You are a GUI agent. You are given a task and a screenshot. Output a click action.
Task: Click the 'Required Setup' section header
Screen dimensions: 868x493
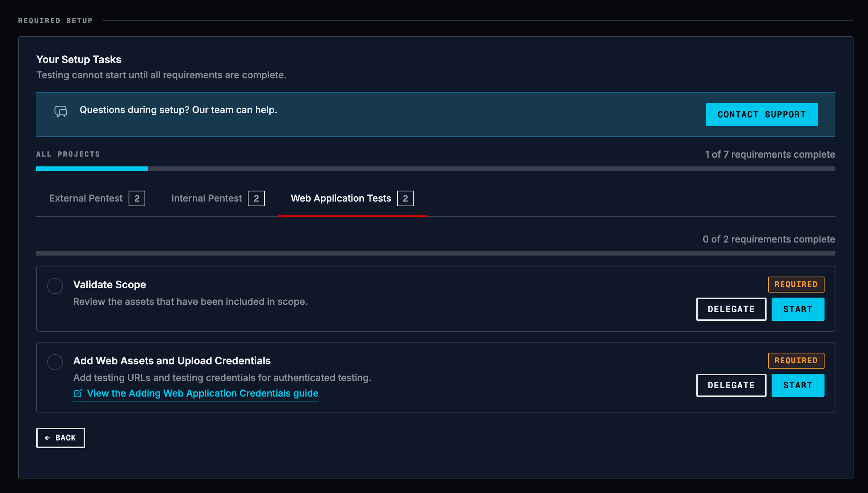click(x=55, y=21)
